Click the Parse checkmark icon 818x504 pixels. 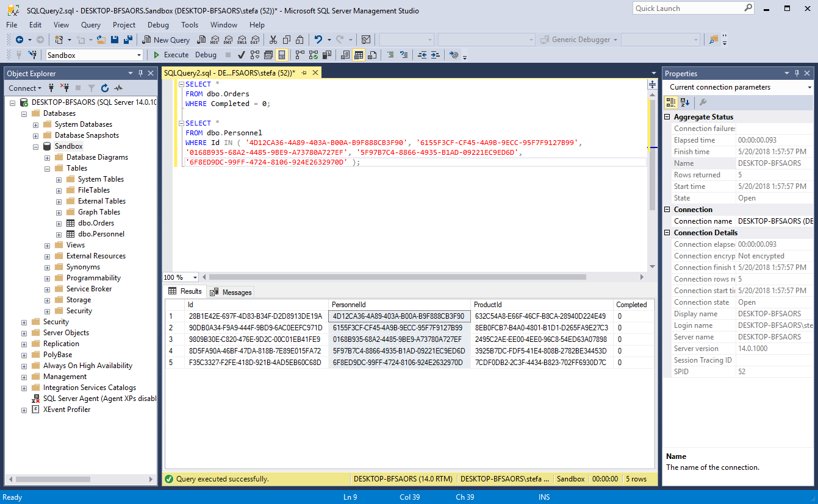click(242, 55)
